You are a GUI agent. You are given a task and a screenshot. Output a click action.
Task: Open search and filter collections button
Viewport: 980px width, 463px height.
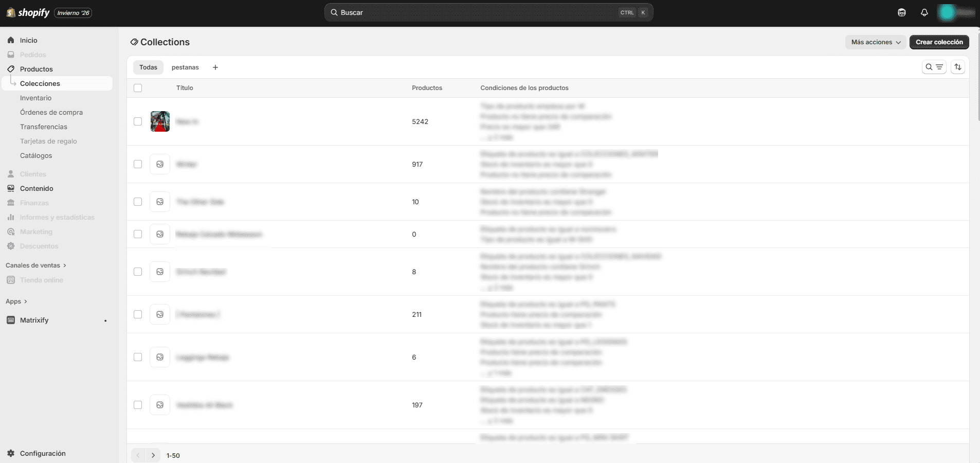click(934, 67)
